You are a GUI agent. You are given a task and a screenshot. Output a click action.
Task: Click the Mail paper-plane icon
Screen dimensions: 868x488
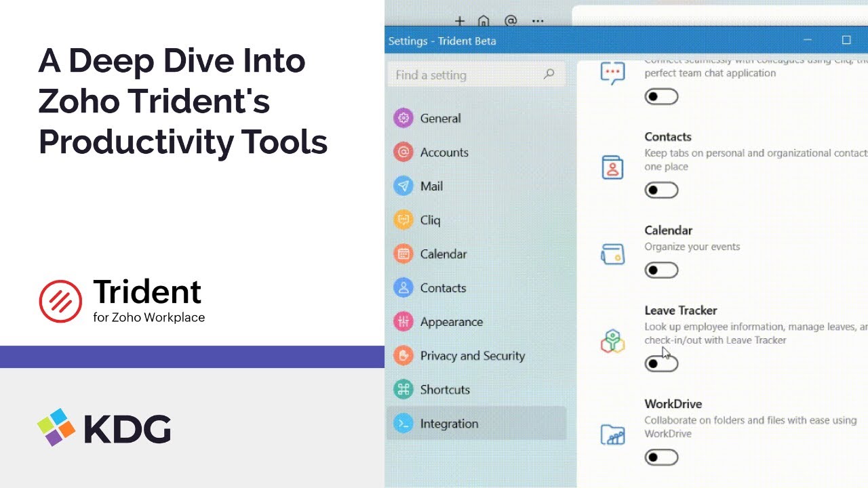pyautogui.click(x=403, y=186)
